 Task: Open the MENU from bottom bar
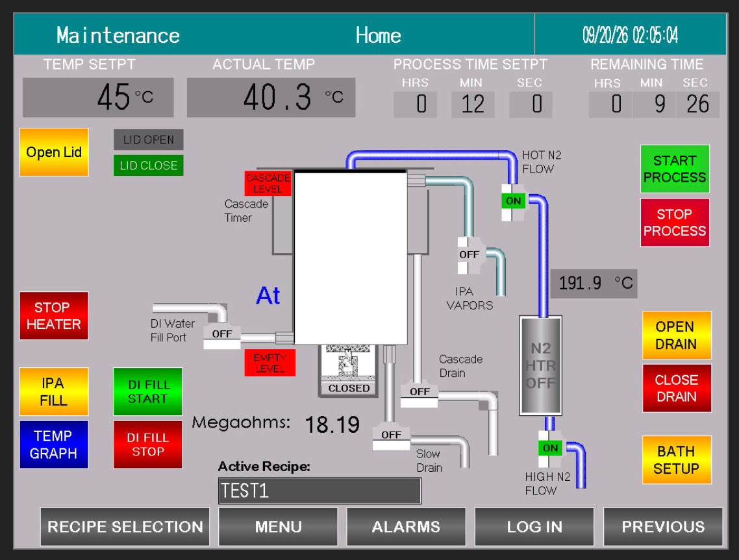[x=278, y=526]
